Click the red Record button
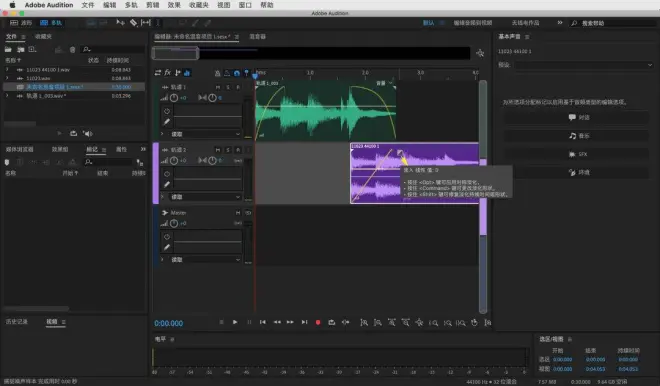Image resolution: width=660 pixels, height=386 pixels. click(318, 322)
